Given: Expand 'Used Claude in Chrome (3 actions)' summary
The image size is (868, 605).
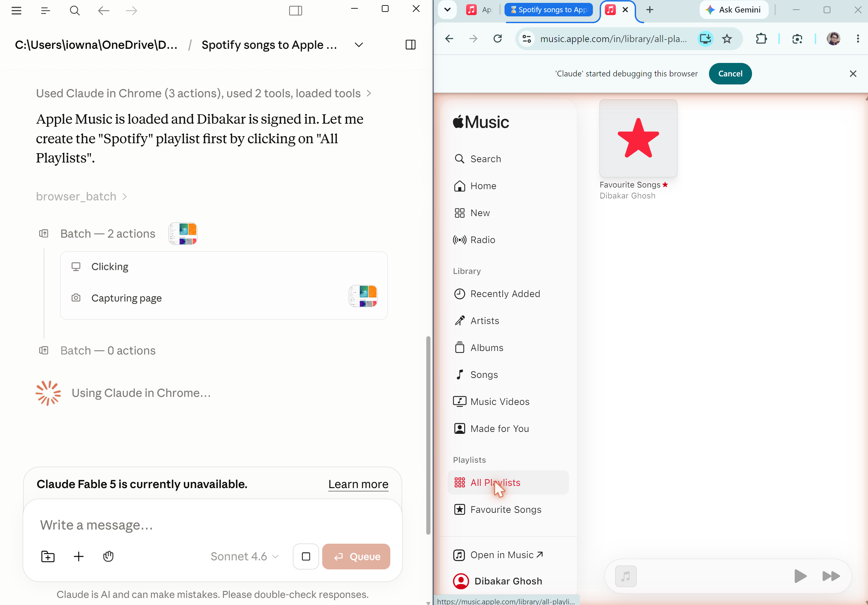Looking at the screenshot, I should pyautogui.click(x=203, y=93).
